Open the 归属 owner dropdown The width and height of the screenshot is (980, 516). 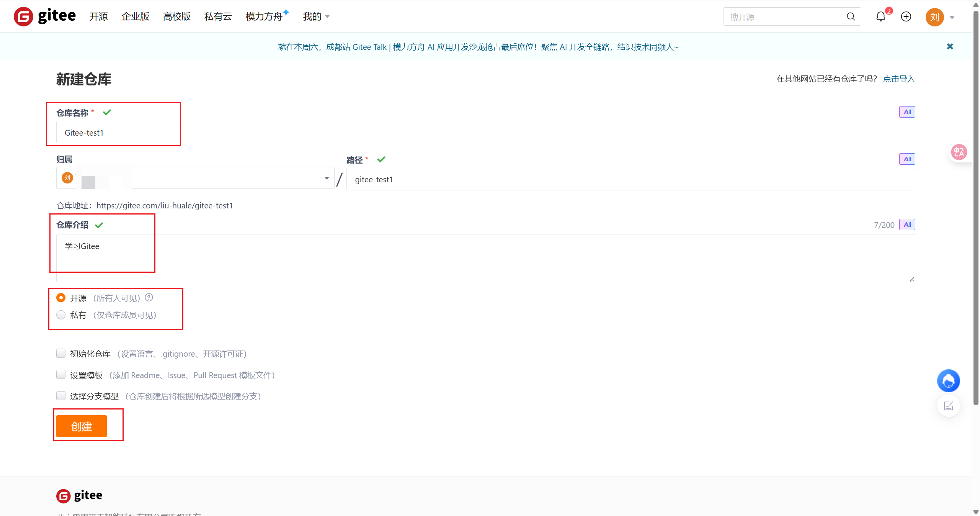tap(195, 178)
